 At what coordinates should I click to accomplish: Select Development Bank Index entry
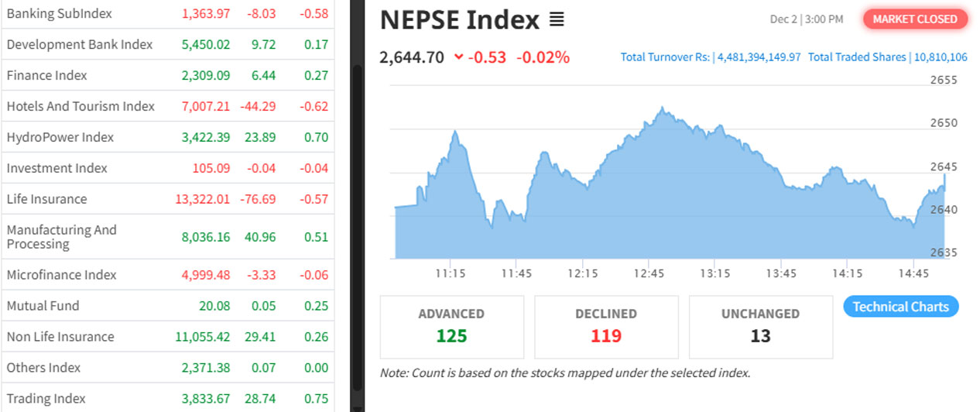(80, 45)
